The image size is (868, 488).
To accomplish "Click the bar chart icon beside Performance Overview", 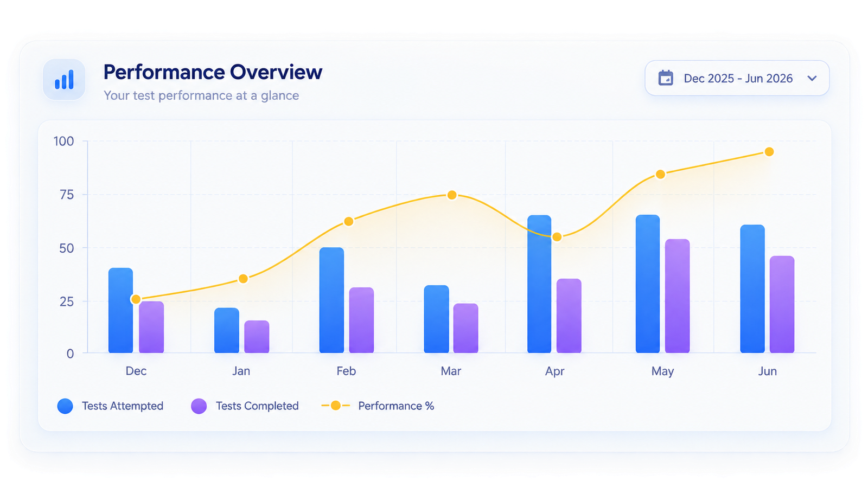I will 64,80.
